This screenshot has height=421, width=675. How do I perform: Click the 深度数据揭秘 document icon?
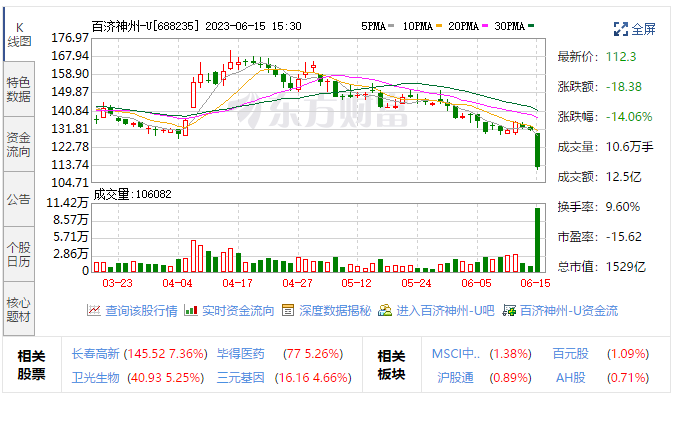tap(288, 310)
